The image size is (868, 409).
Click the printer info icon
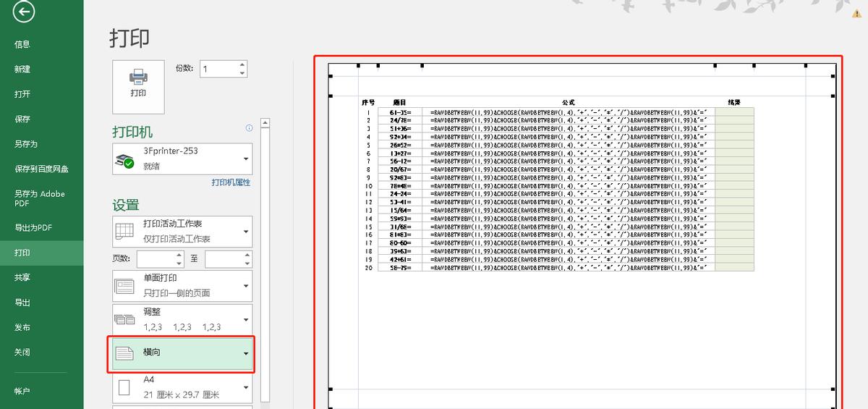[249, 128]
